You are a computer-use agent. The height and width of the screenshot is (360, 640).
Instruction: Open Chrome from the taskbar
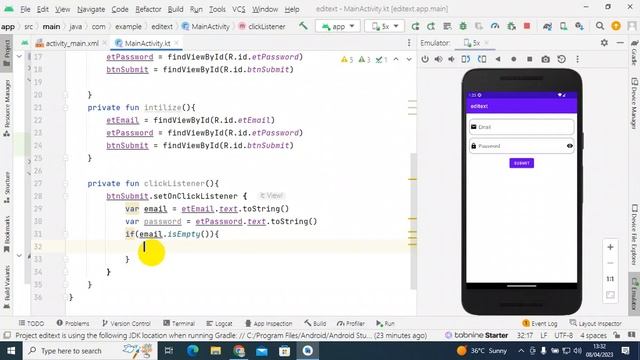coord(239,351)
